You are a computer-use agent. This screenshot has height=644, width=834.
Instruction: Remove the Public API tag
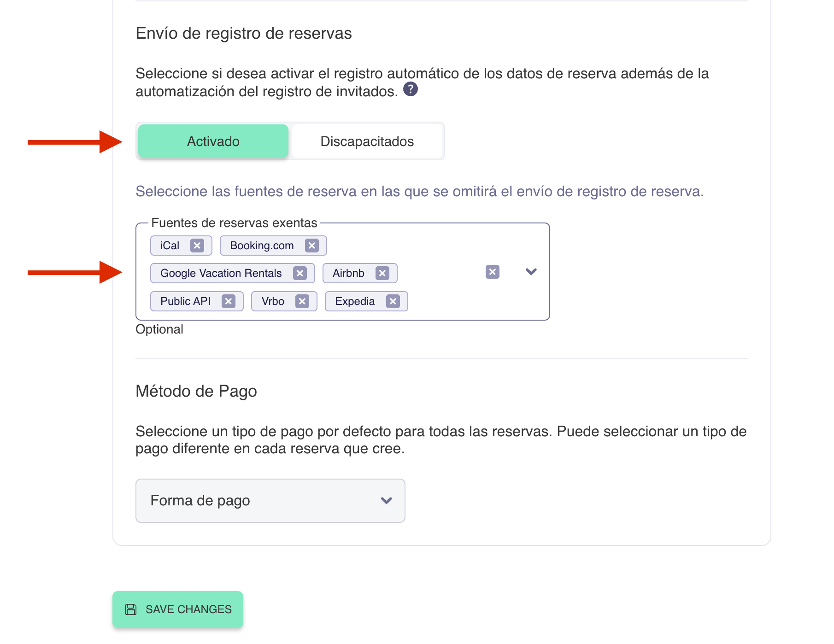[x=229, y=301]
